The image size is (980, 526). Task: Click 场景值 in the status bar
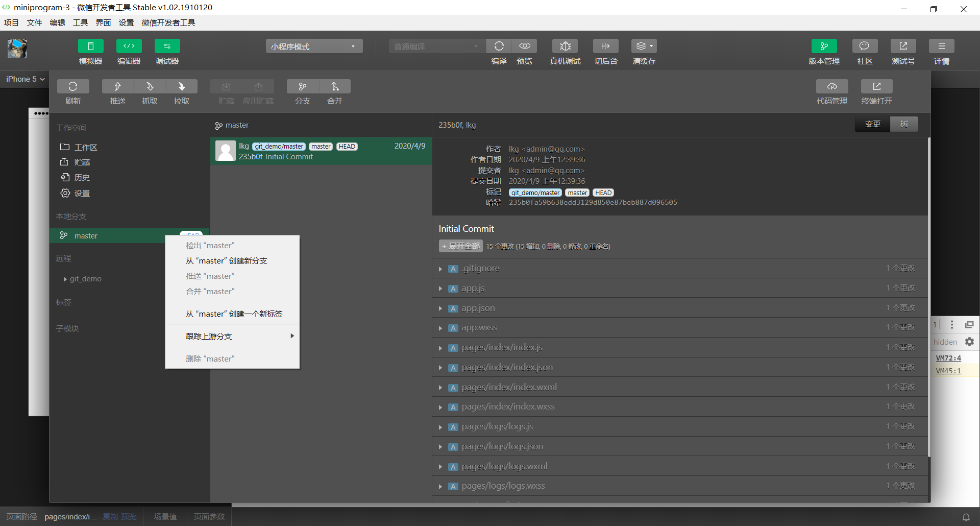[165, 517]
